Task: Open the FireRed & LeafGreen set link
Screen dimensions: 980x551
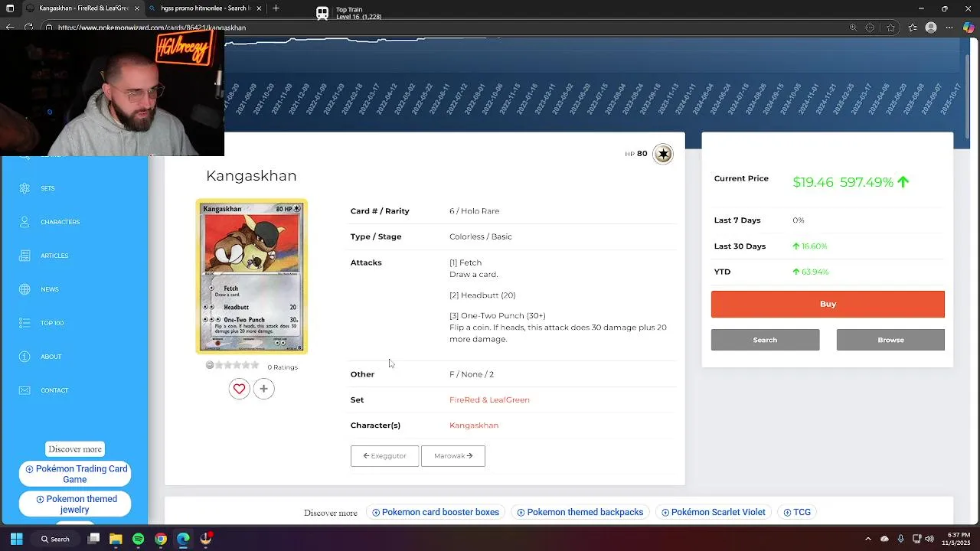Action: coord(489,399)
